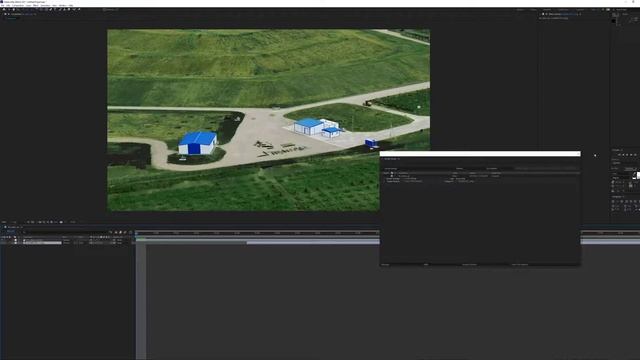This screenshot has height=360, width=640.
Task: Open the Window menu
Action: tap(62, 5)
